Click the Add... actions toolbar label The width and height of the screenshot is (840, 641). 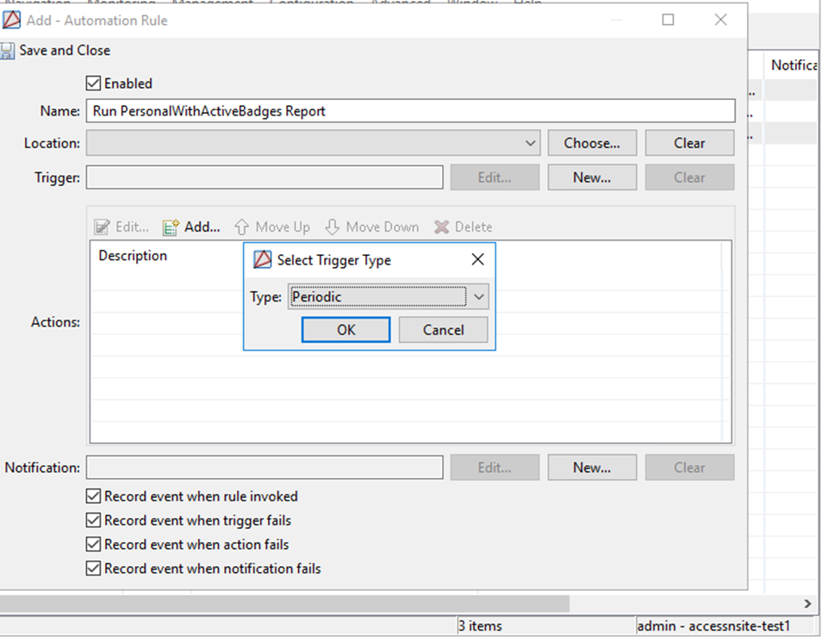[202, 227]
